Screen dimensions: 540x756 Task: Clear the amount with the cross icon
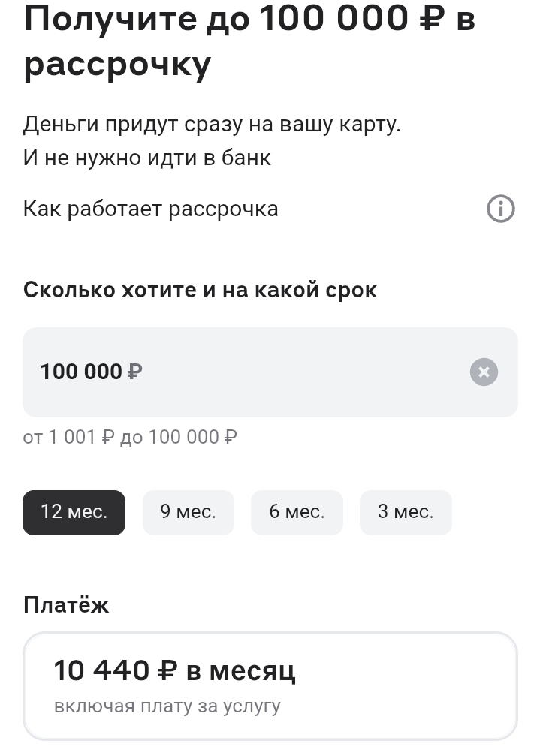pyautogui.click(x=484, y=372)
